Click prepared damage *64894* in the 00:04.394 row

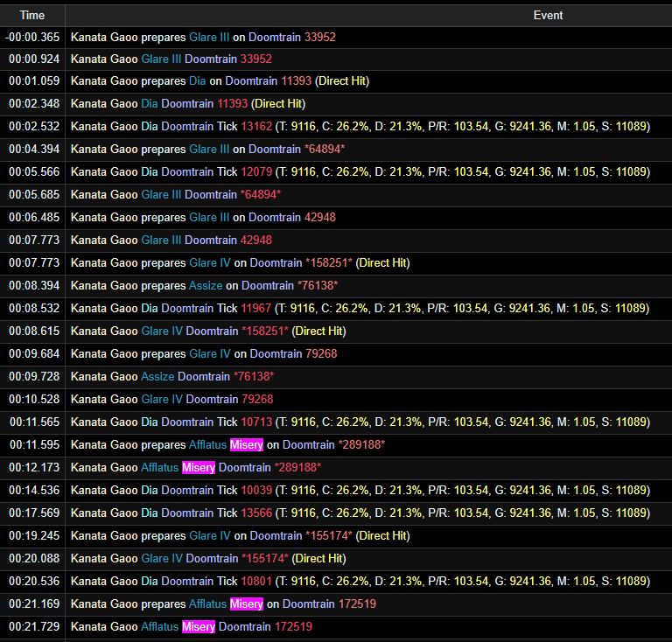pyautogui.click(x=325, y=149)
